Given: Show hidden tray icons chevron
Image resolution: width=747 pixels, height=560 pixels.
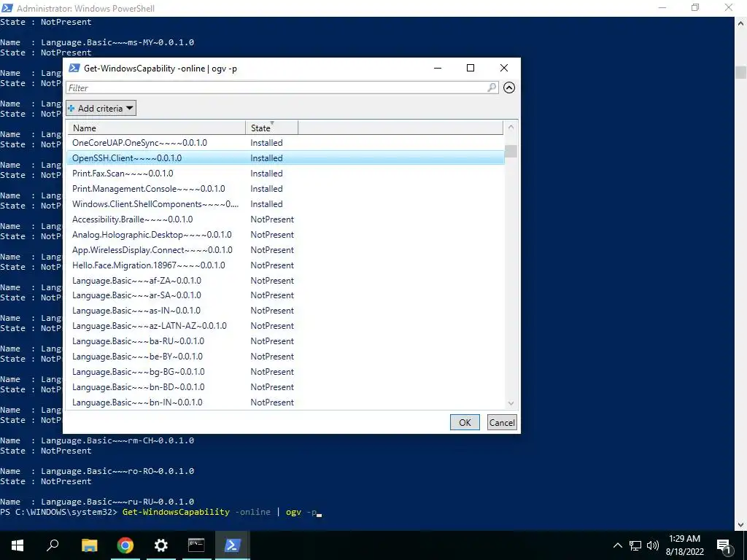Looking at the screenshot, I should coord(617,545).
